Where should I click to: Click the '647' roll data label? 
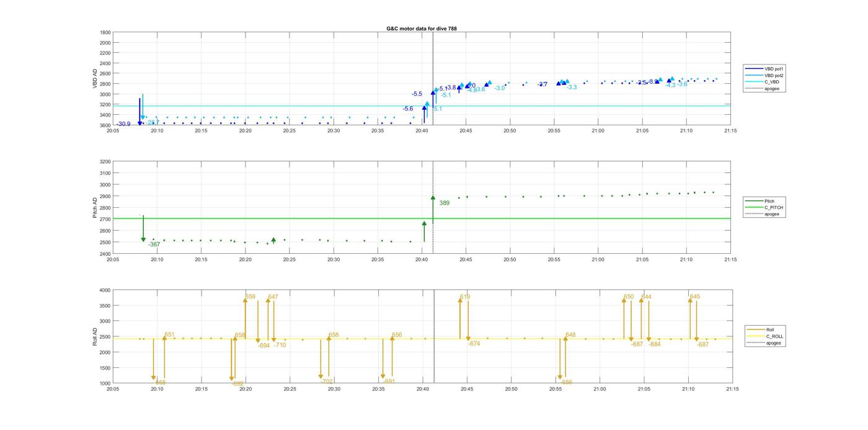pyautogui.click(x=273, y=297)
